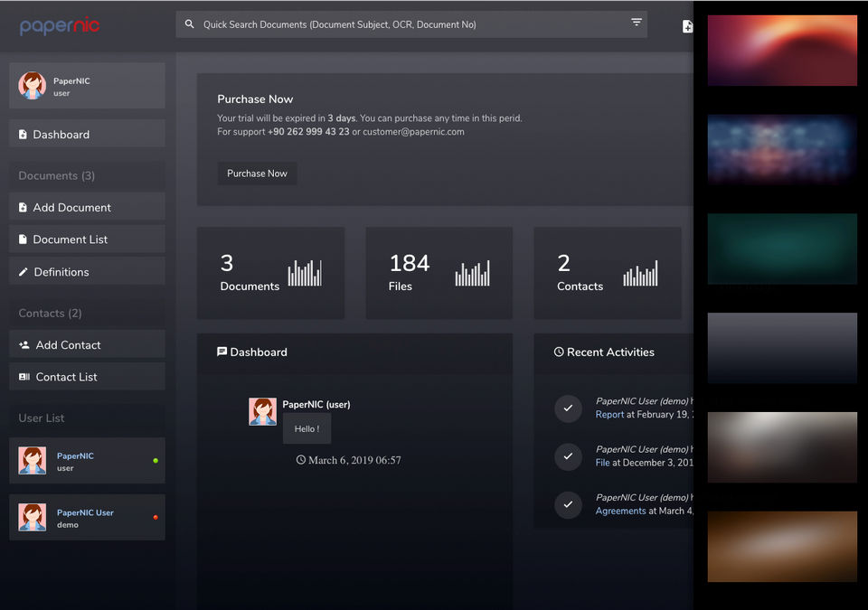
Task: Click the PaperNIC user avatar in the profile card
Action: pyautogui.click(x=33, y=86)
